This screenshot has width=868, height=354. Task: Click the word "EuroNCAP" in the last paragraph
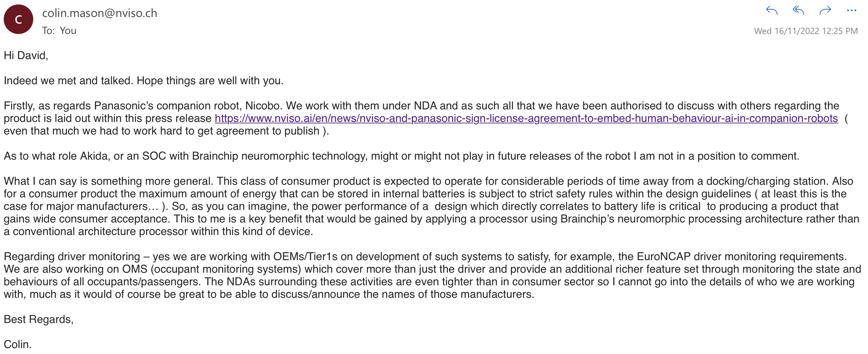click(663, 256)
